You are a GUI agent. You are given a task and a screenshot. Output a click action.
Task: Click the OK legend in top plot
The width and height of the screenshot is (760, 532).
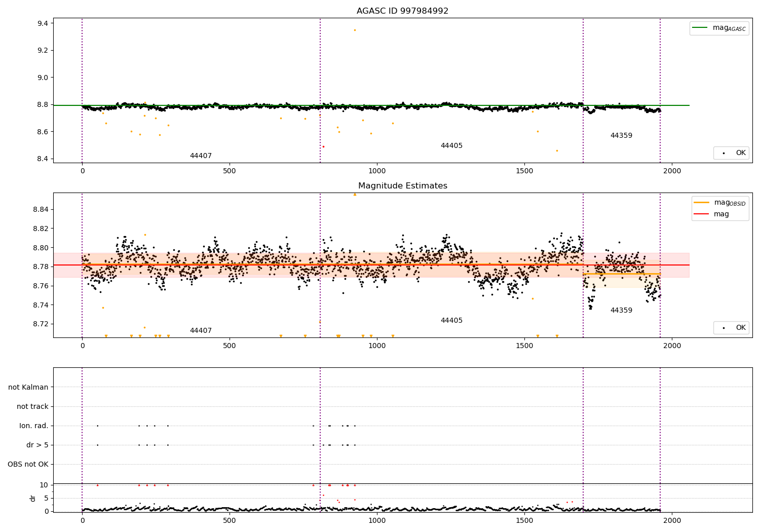(x=731, y=153)
